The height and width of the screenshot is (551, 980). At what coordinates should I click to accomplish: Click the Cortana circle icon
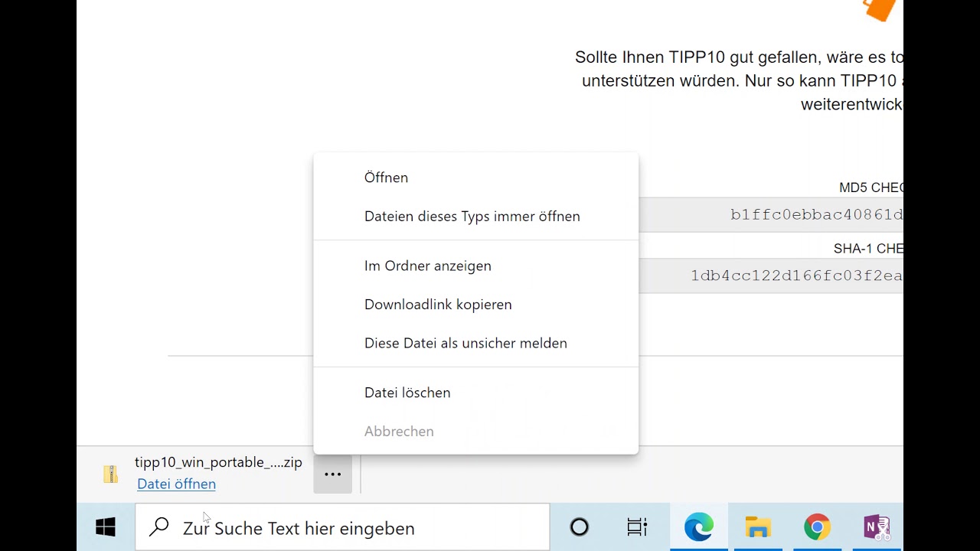pos(580,527)
